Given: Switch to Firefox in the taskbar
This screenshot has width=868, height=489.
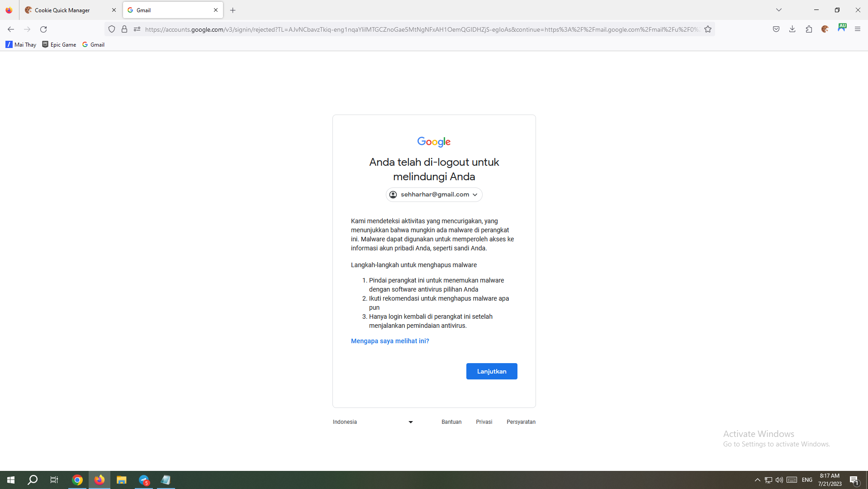Looking at the screenshot, I should (100, 480).
